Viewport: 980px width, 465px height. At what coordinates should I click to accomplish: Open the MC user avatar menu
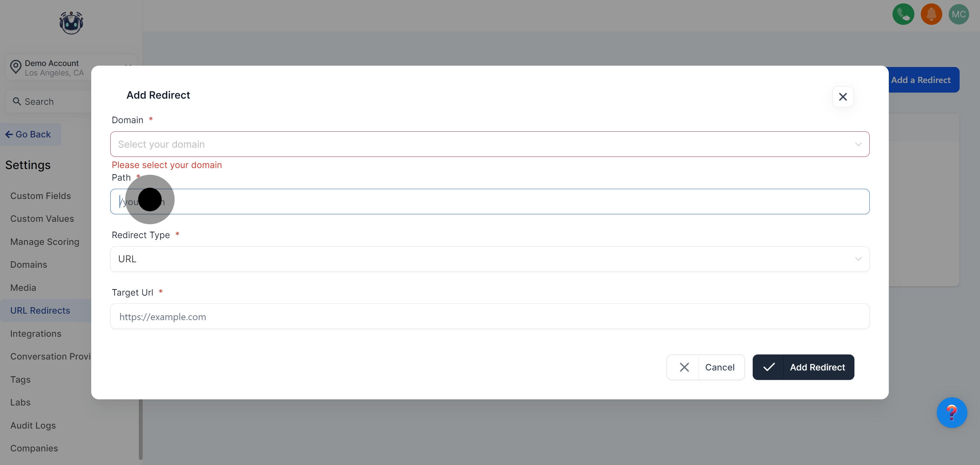959,14
